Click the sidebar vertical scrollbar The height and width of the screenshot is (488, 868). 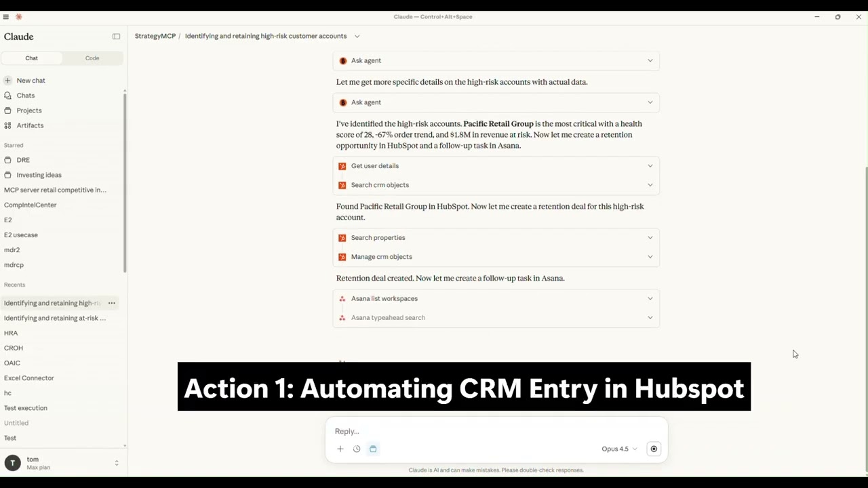(125, 183)
